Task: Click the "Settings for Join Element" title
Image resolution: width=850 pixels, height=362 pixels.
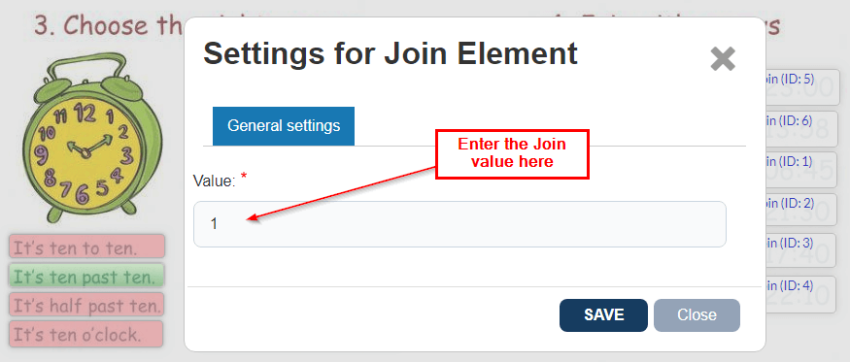Action: (390, 54)
